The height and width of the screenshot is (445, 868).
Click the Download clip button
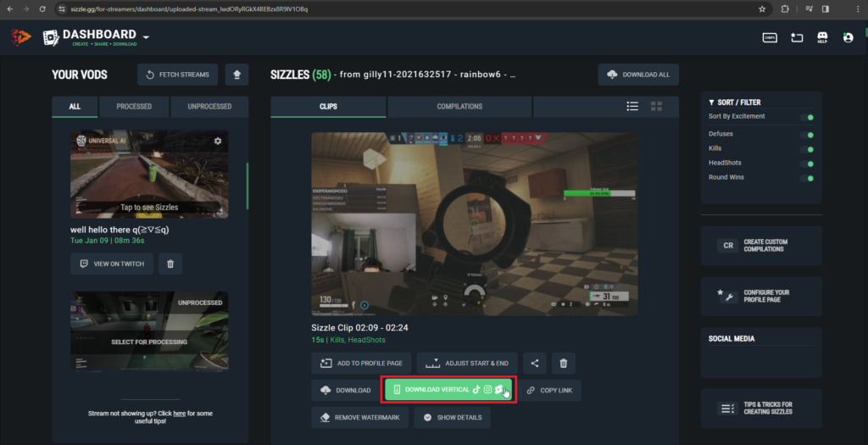tap(346, 390)
